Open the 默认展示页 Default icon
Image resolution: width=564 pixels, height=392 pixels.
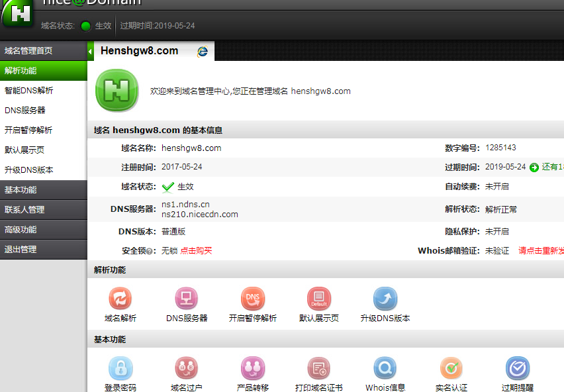tap(318, 299)
